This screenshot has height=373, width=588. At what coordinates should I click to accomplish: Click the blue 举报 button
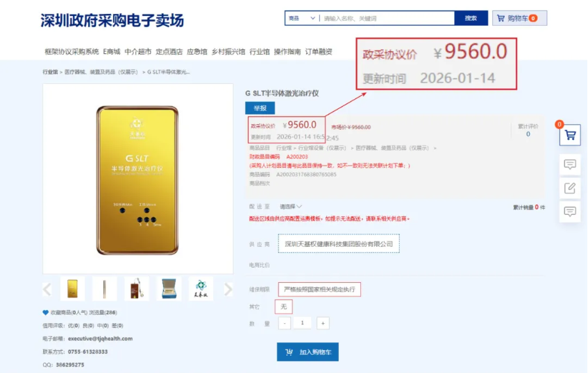pyautogui.click(x=260, y=108)
